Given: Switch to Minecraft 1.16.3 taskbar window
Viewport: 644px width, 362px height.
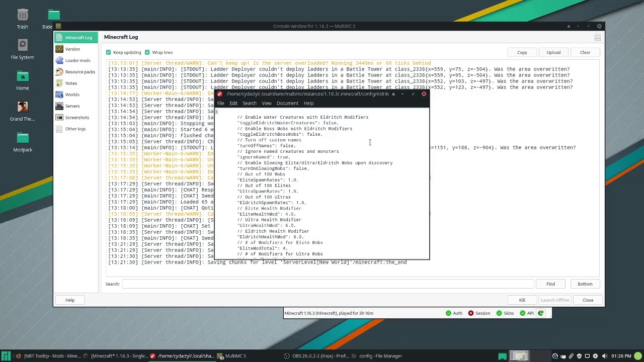Looking at the screenshot, I should point(115,356).
